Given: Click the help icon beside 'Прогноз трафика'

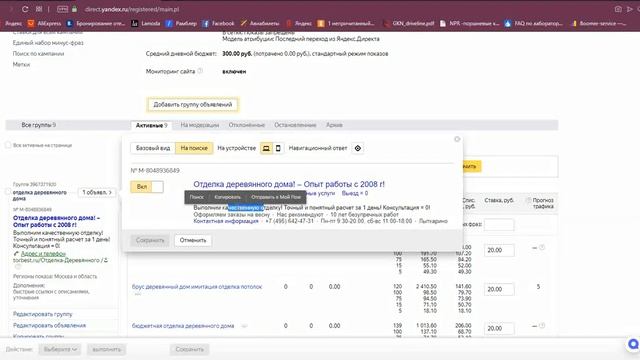Looking at the screenshot, I should tap(528, 200).
